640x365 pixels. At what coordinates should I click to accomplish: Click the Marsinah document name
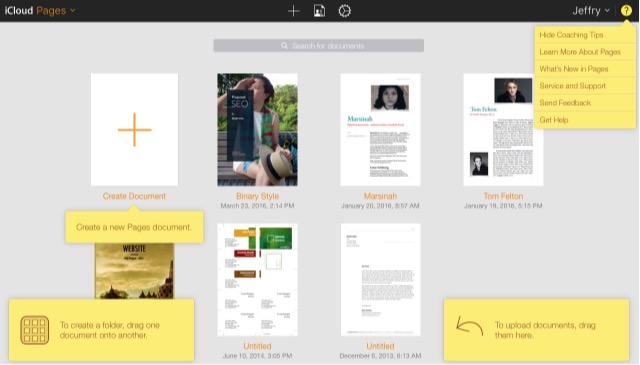tap(380, 196)
